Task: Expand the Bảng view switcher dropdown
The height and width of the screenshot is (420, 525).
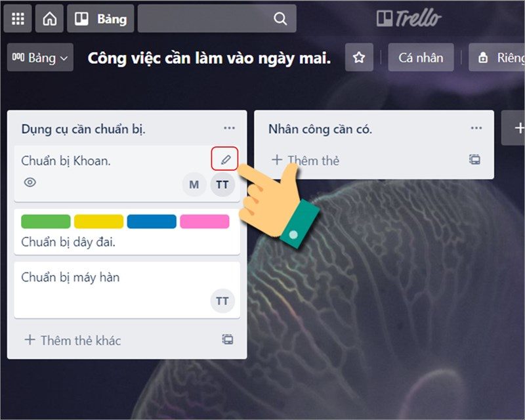Action: [40, 57]
